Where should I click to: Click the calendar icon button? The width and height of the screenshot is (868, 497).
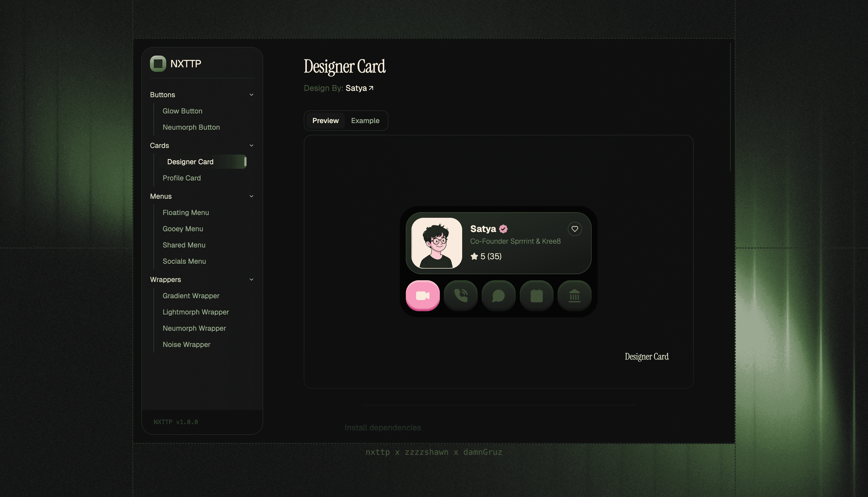point(536,296)
